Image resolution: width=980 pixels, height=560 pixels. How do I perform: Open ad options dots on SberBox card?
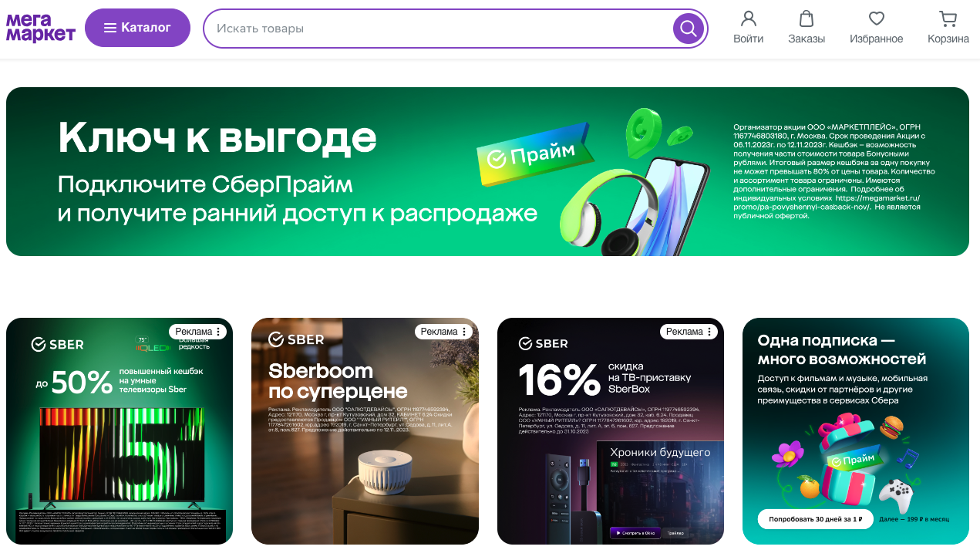[x=709, y=332]
